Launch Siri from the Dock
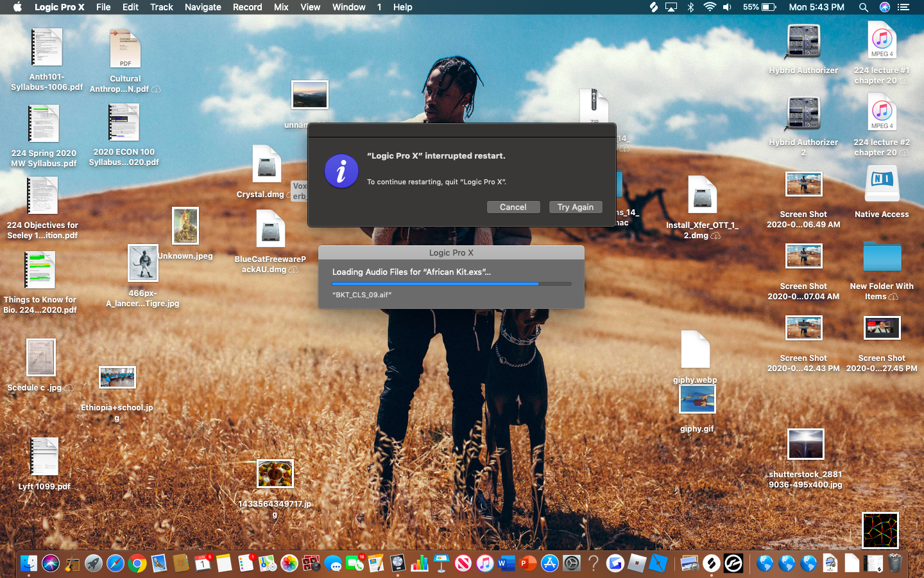Image resolution: width=924 pixels, height=578 pixels. pyautogui.click(x=51, y=563)
